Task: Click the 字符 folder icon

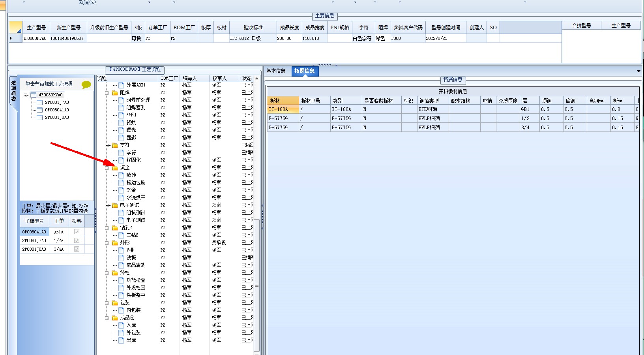Action: point(115,145)
